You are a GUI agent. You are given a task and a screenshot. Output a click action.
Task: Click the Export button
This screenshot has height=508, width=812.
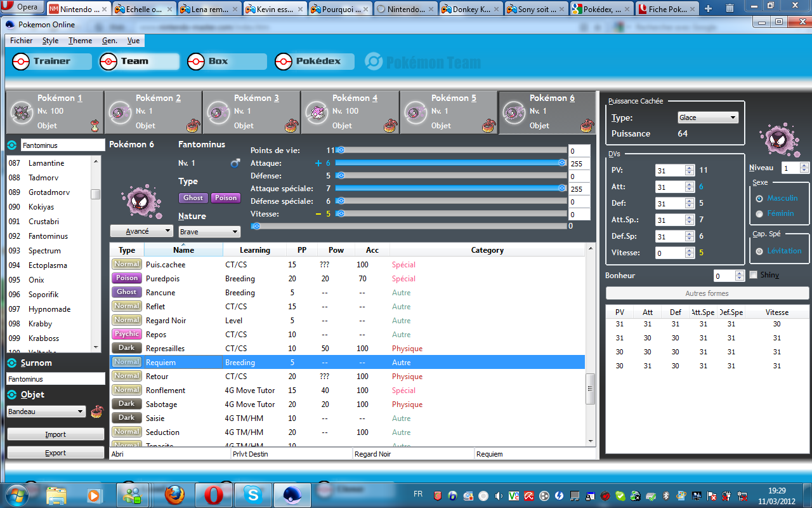point(56,453)
